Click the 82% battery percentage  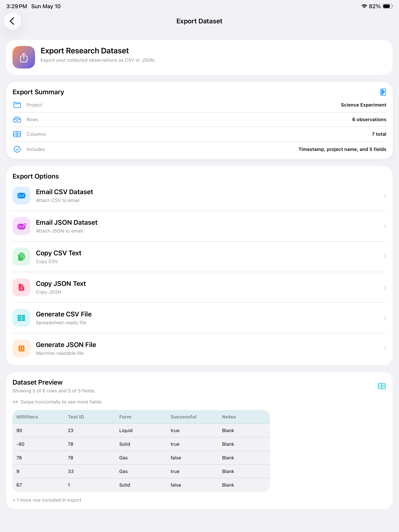point(375,6)
